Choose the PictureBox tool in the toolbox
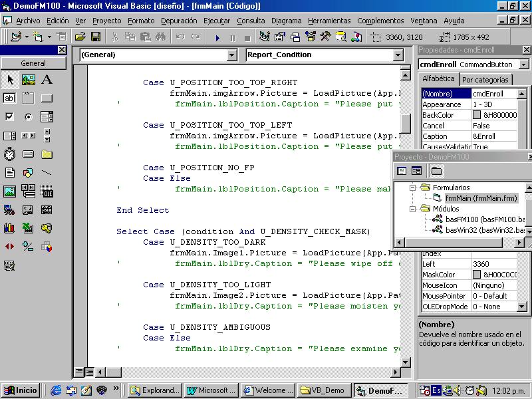532x399 pixels. (28, 80)
